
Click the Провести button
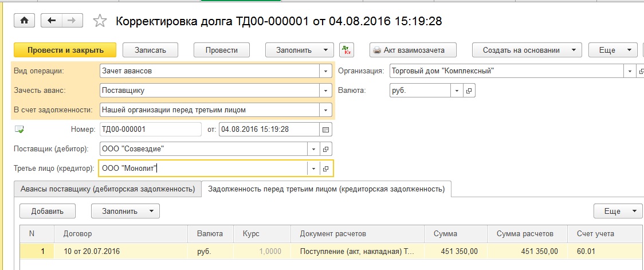[222, 50]
